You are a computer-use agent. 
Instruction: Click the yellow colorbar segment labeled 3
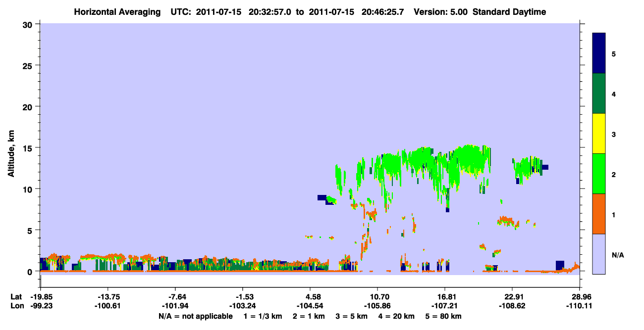pos(599,134)
